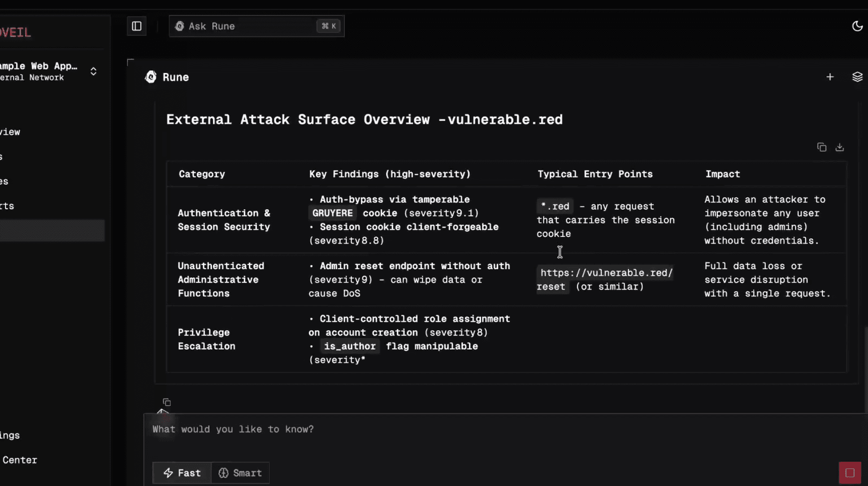868x486 pixels.
Task: Select Fast mode
Action: [182, 473]
